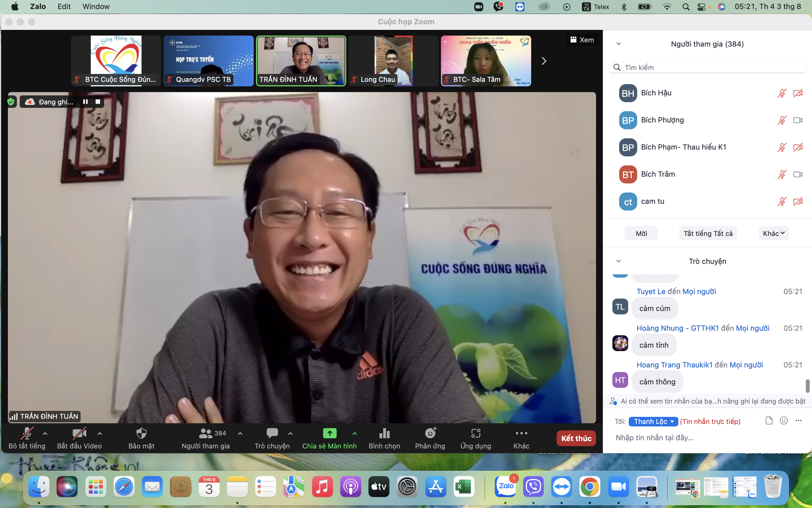The height and width of the screenshot is (508, 812).
Task: Open the Bảo mật security shield
Action: (x=141, y=438)
